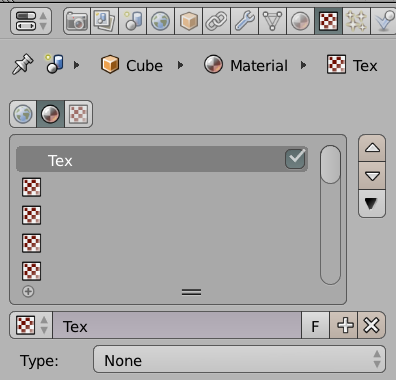This screenshot has height=380, width=396.
Task: Expand the list filter options plus icon
Action: (x=28, y=291)
